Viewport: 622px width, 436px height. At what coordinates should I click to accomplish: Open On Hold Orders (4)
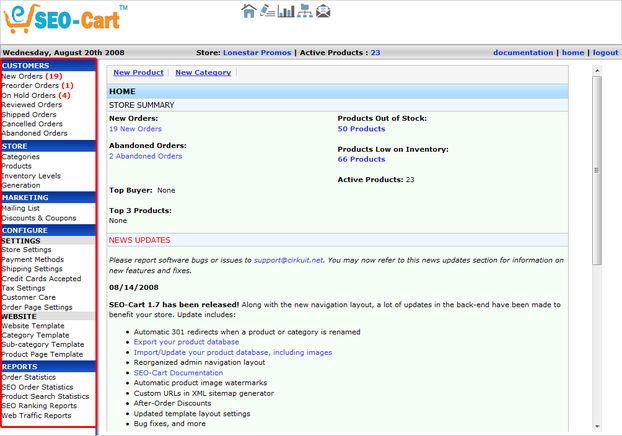(x=36, y=95)
